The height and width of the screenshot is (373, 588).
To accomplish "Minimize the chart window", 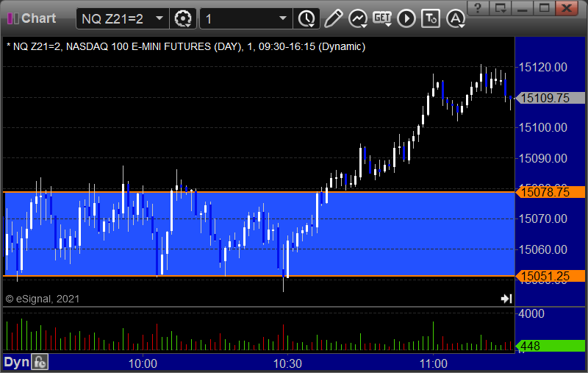I will (x=523, y=7).
